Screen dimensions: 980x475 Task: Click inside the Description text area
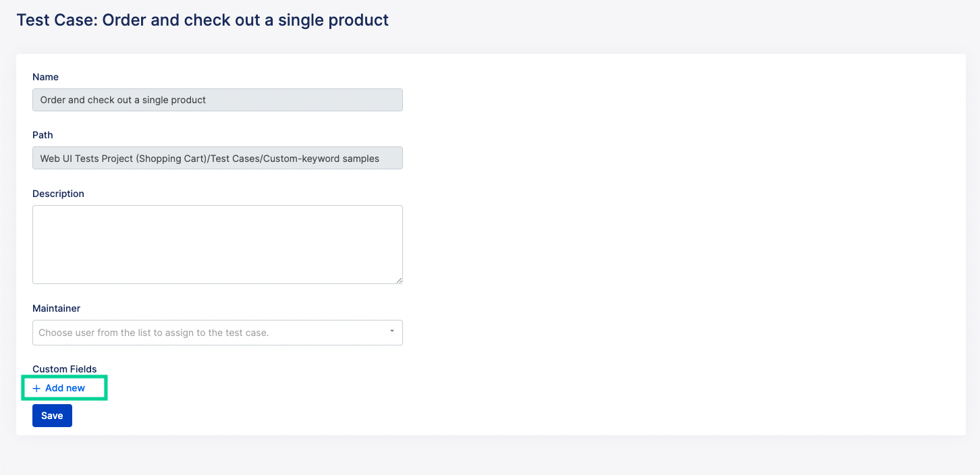click(x=216, y=243)
